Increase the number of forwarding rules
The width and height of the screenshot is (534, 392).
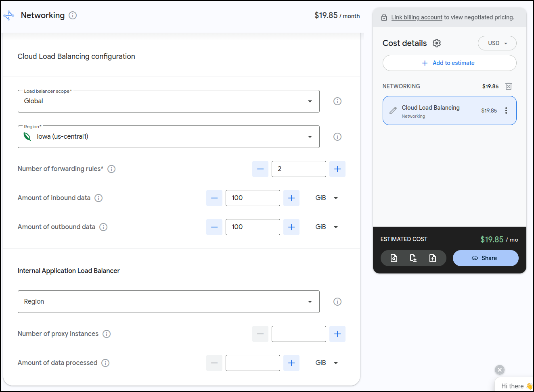click(337, 169)
